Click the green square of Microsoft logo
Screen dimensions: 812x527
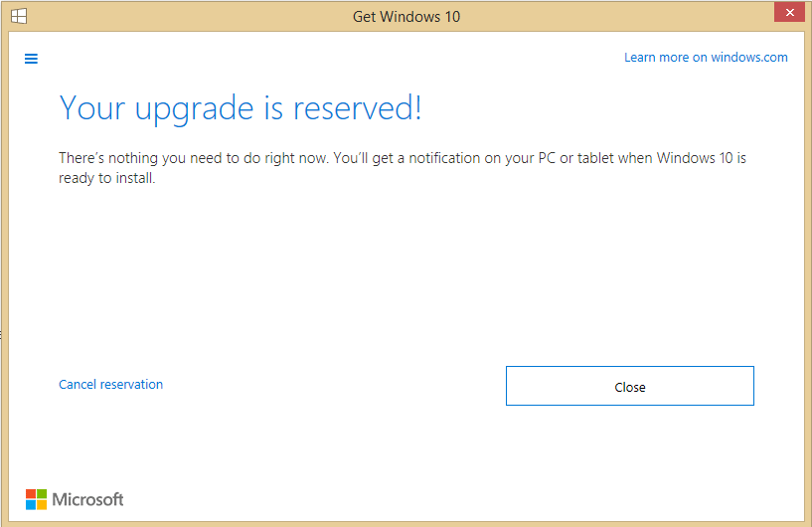pos(42,494)
